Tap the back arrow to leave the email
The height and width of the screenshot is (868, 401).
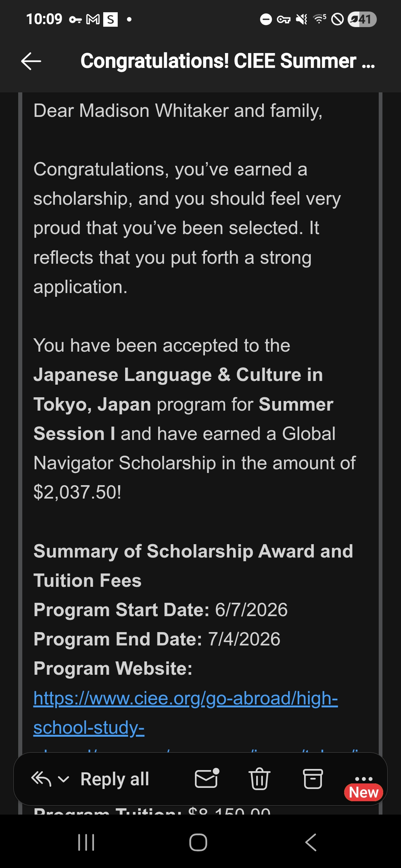pos(31,61)
